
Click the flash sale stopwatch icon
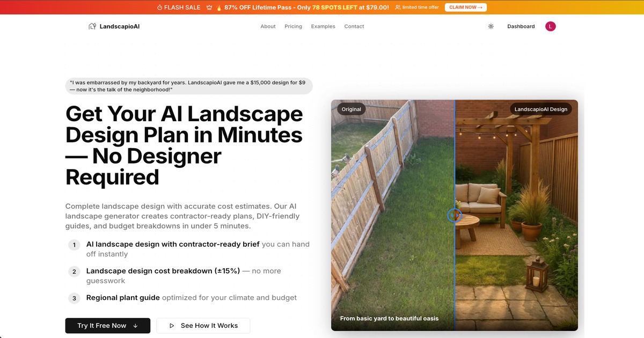pos(159,8)
